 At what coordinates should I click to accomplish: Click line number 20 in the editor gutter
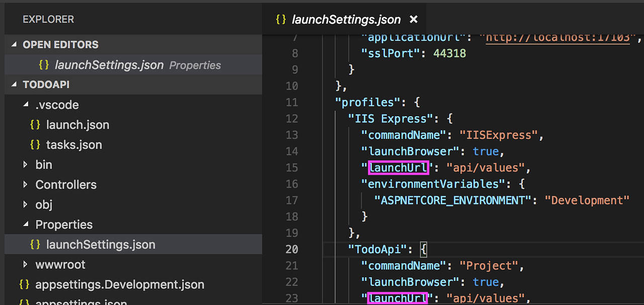[292, 249]
